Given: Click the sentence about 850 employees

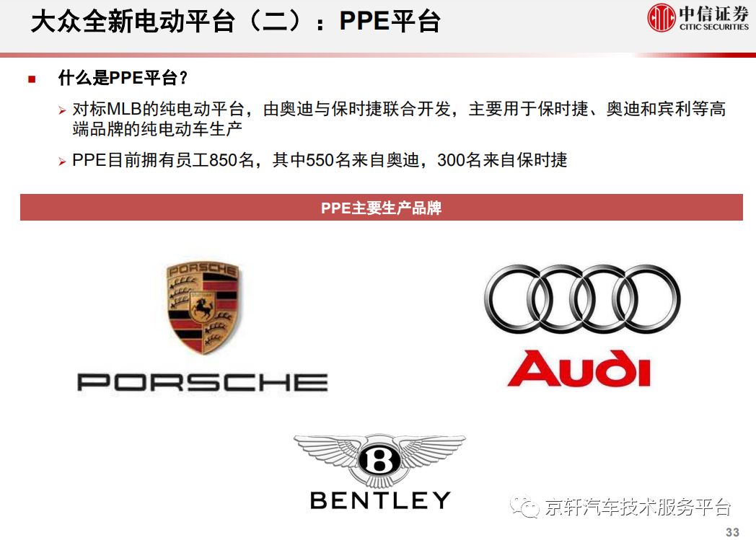Looking at the screenshot, I should pyautogui.click(x=319, y=160).
